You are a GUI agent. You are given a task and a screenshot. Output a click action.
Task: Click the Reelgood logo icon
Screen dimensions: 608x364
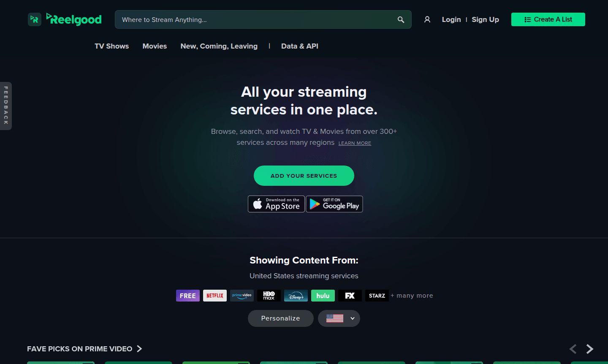click(34, 19)
